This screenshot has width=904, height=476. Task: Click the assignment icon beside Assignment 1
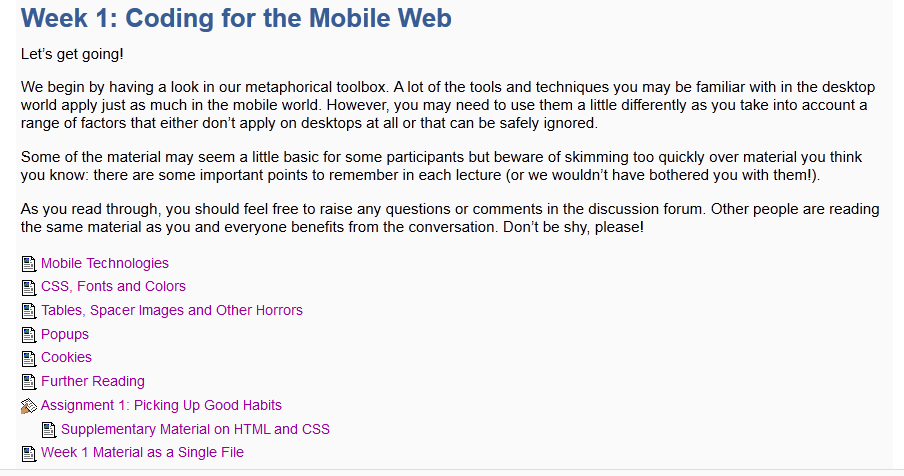(28, 406)
